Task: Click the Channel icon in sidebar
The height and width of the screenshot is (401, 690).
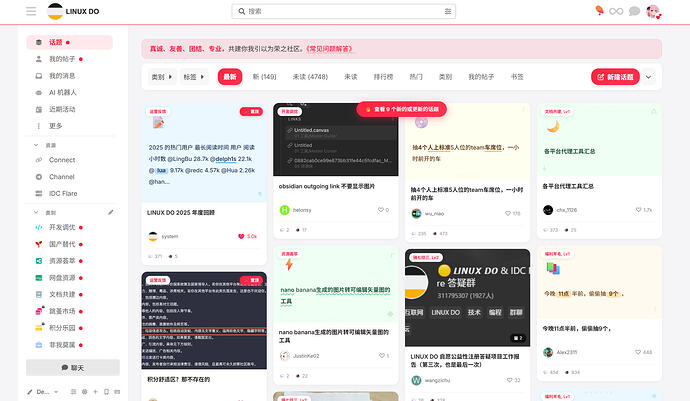Action: point(39,177)
